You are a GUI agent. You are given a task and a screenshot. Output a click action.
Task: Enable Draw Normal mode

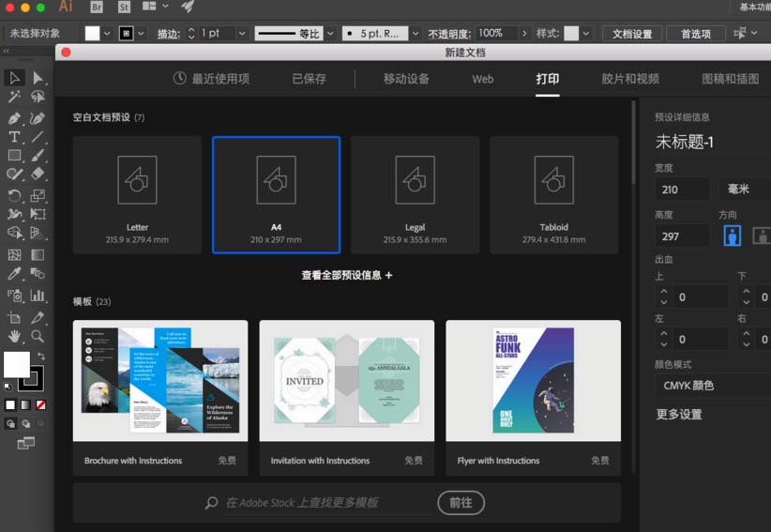tap(10, 423)
